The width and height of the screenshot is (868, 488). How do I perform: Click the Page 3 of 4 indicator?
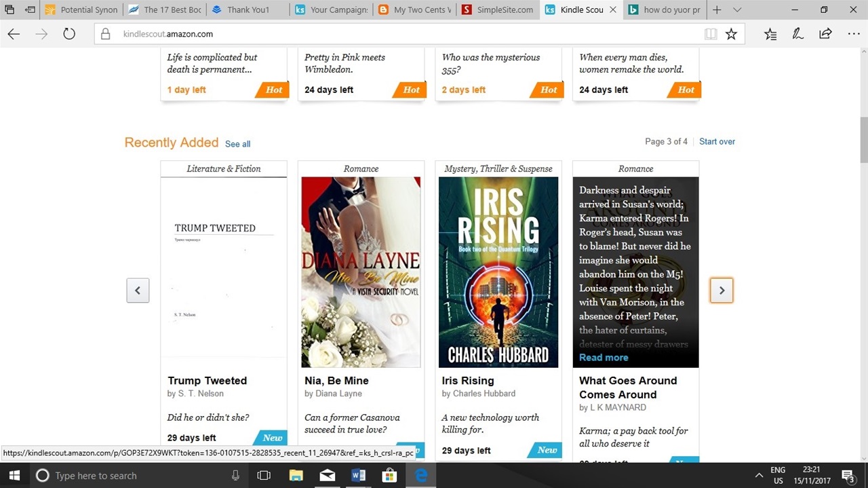[x=666, y=141]
